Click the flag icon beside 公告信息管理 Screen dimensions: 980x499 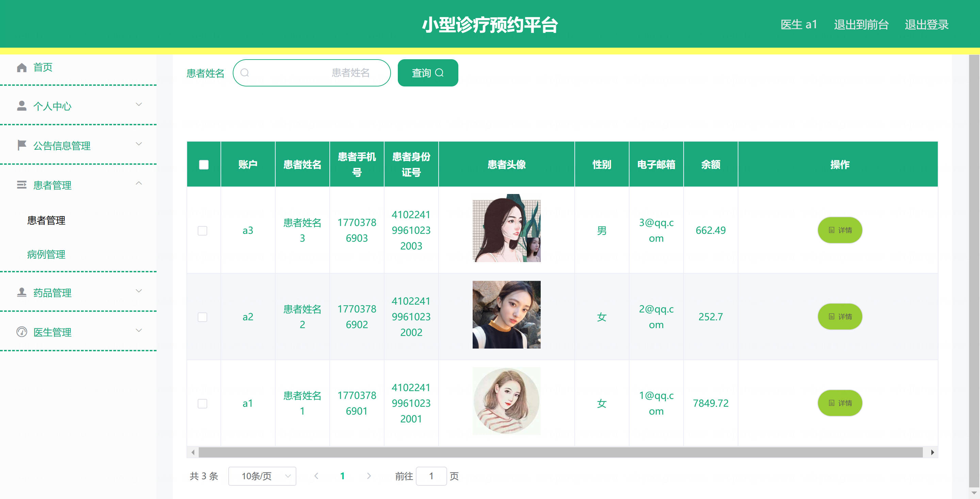click(22, 145)
